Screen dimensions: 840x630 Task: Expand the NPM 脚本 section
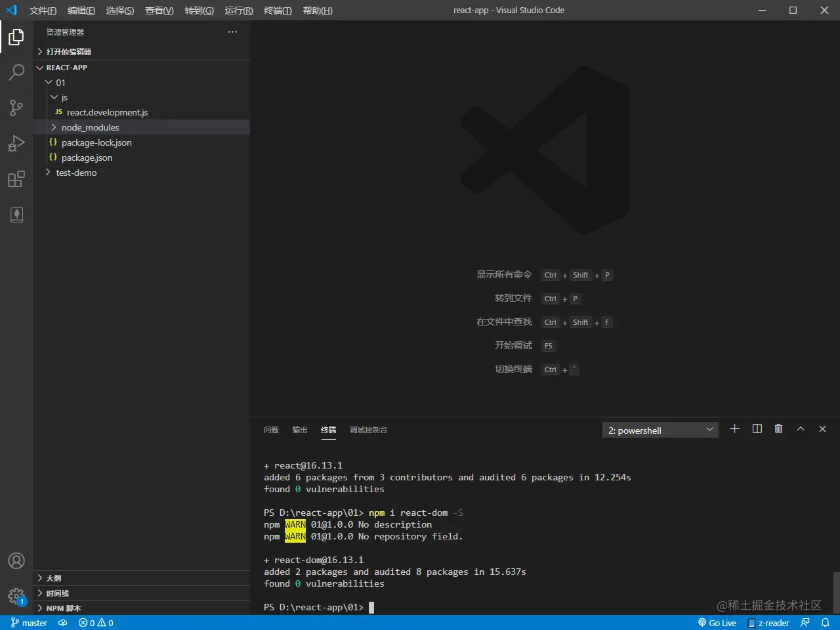coord(141,608)
